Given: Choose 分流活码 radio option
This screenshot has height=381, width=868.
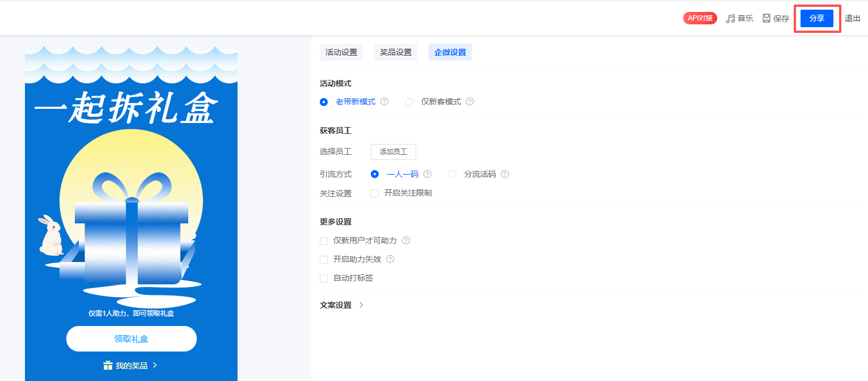Looking at the screenshot, I should pyautogui.click(x=452, y=174).
